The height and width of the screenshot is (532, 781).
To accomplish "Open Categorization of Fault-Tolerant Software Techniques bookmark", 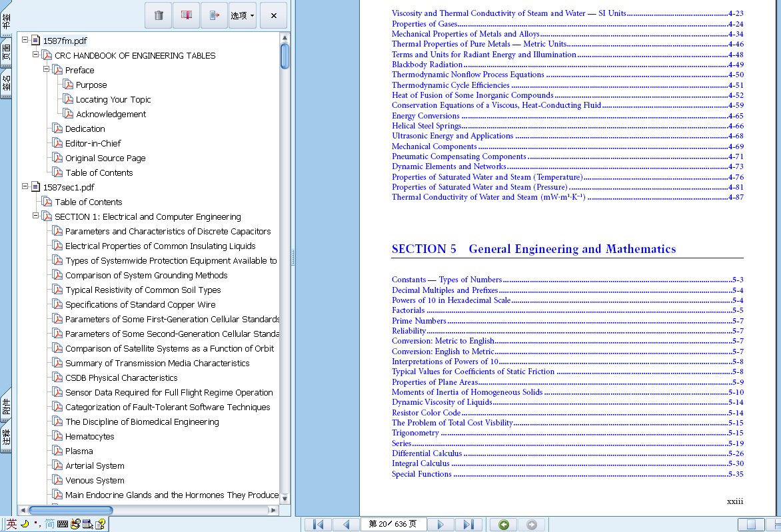I will pos(168,407).
